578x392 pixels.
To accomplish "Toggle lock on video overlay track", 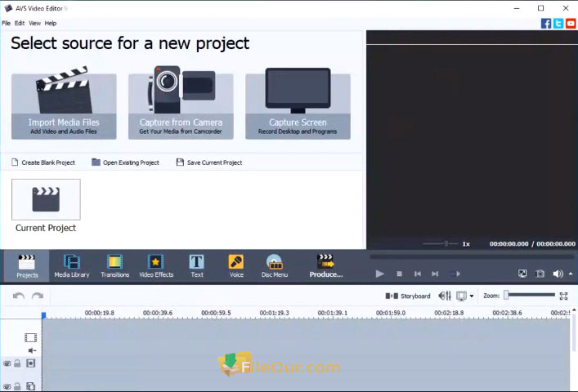I will (x=17, y=386).
